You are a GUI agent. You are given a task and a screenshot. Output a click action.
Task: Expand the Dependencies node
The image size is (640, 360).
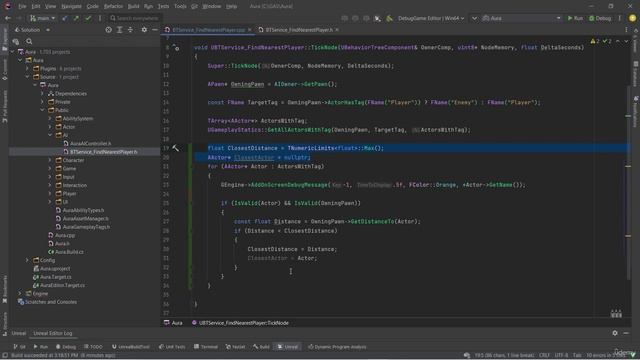click(x=42, y=93)
